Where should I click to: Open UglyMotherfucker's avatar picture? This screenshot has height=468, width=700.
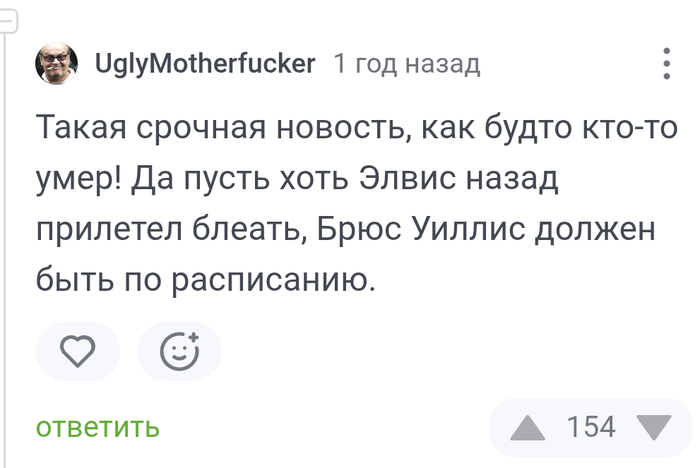pyautogui.click(x=59, y=65)
